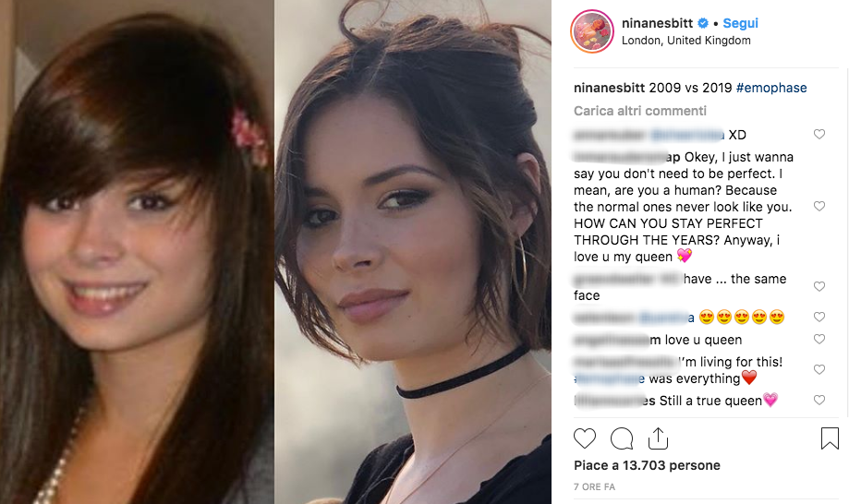Like the 'I'm living for this!' comment
Image resolution: width=849 pixels, height=504 pixels.
coord(819,369)
